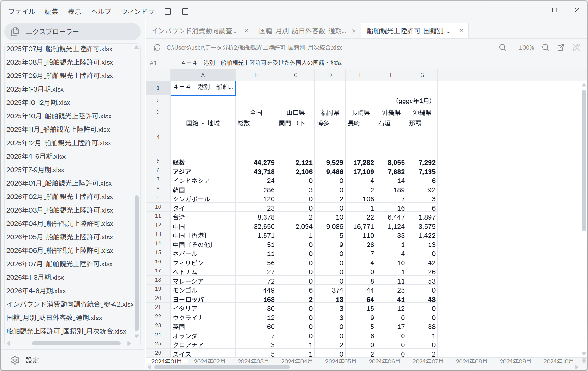Open the ファイル menu
The width and height of the screenshot is (588, 371).
[x=22, y=12]
